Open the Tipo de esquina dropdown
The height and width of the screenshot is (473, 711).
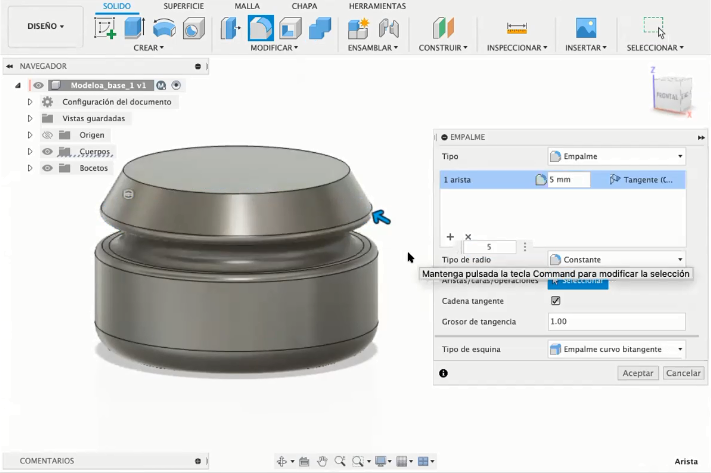point(616,349)
